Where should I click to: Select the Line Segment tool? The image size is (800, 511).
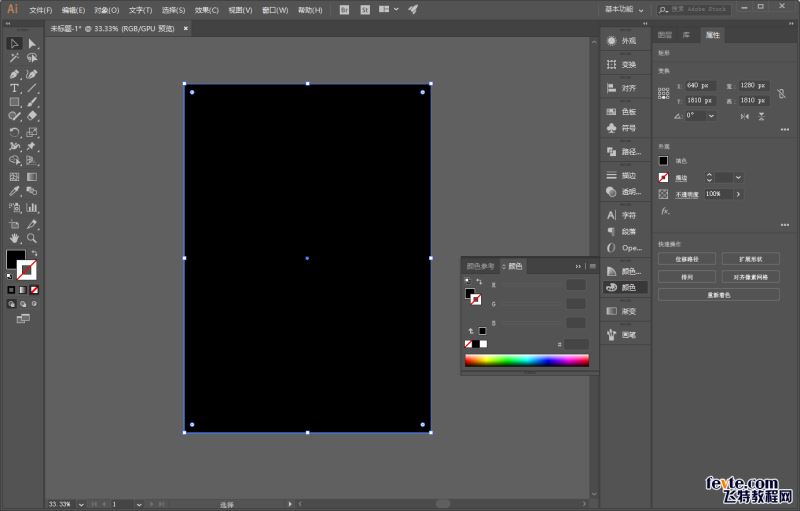click(32, 88)
